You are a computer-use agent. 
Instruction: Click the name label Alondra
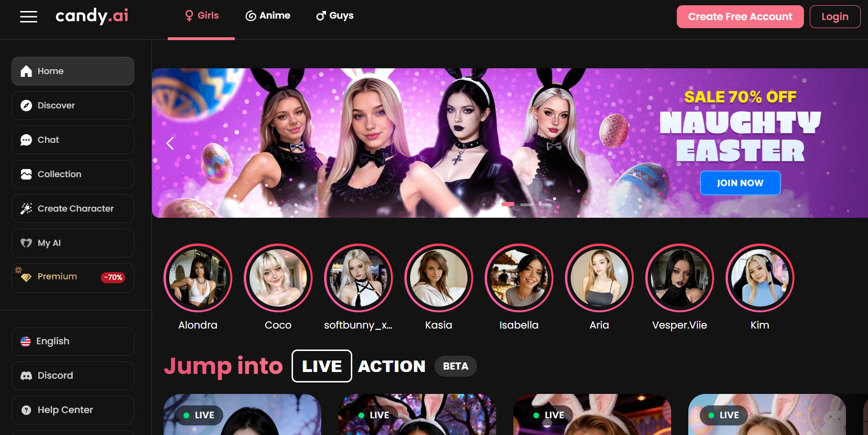point(198,325)
